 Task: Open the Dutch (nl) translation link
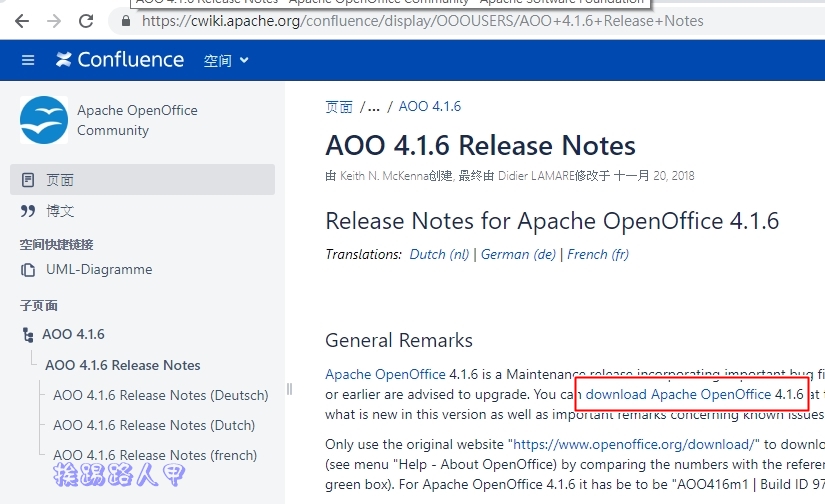439,255
